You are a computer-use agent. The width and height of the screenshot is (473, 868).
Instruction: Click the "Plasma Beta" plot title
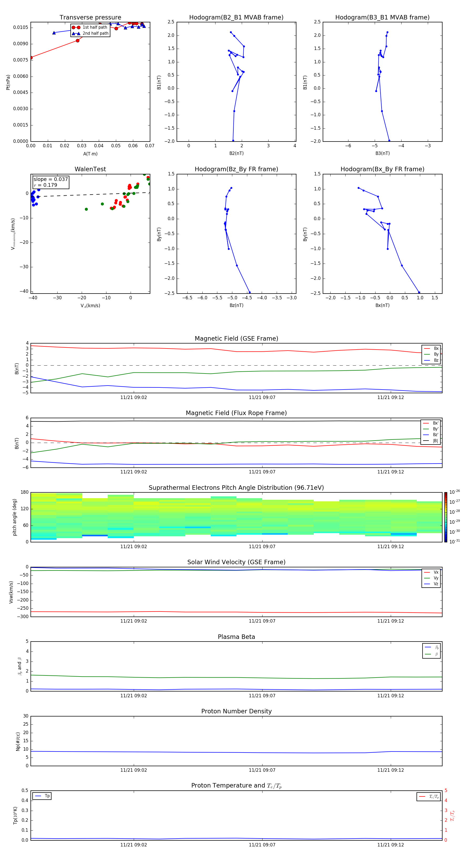[x=236, y=637]
